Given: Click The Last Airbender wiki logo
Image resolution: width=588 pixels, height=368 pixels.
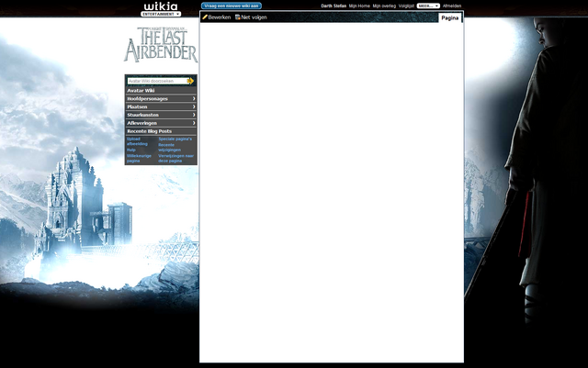Looking at the screenshot, I should [161, 44].
